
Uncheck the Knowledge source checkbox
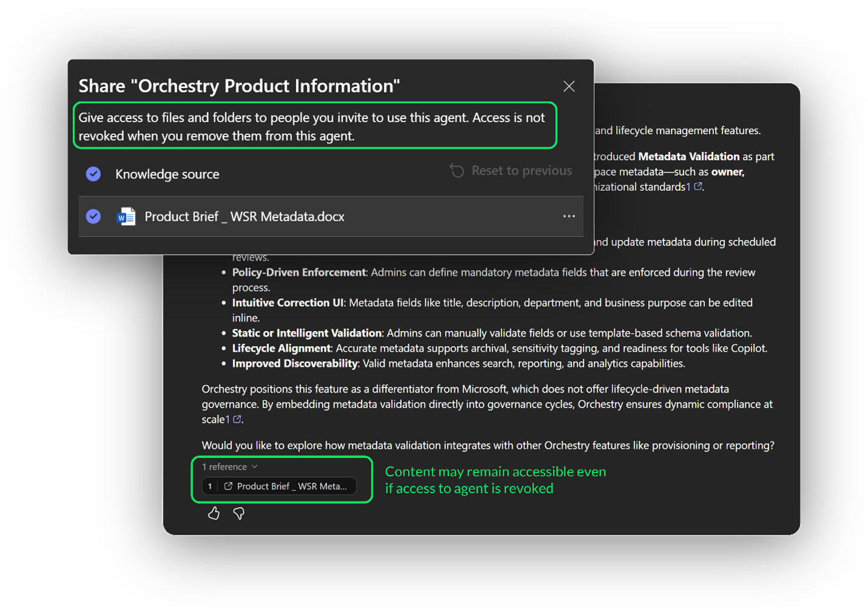[x=93, y=174]
